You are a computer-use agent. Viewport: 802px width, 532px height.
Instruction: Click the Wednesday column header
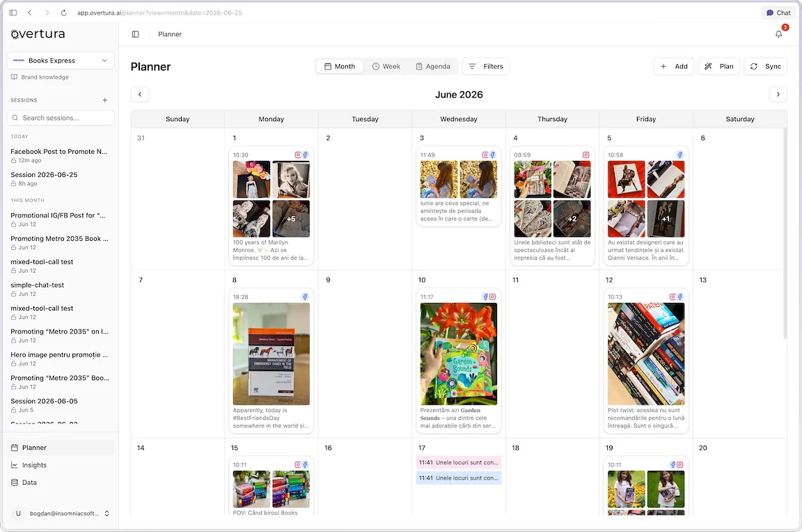click(x=459, y=119)
